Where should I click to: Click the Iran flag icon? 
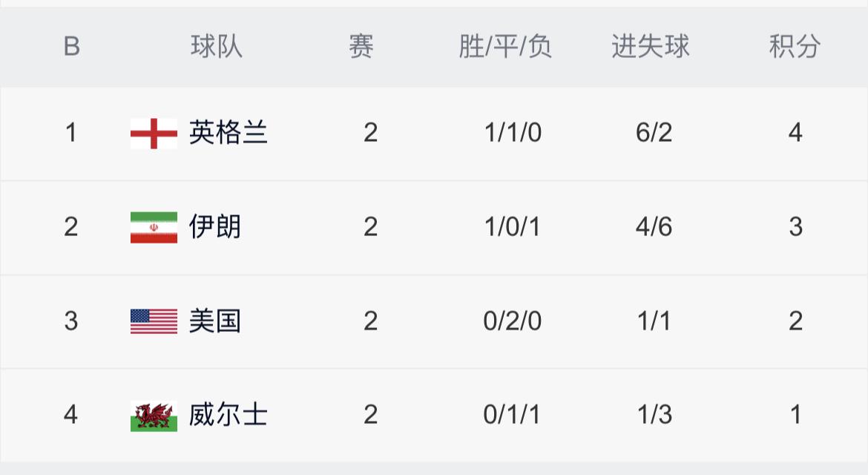[154, 227]
